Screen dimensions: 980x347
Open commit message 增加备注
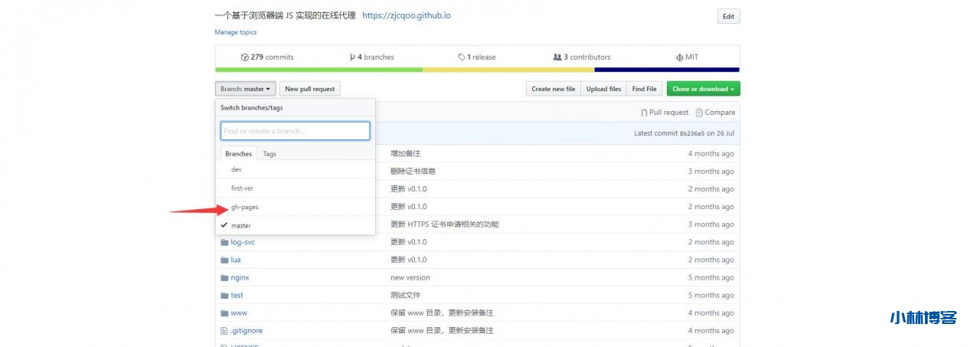point(405,154)
